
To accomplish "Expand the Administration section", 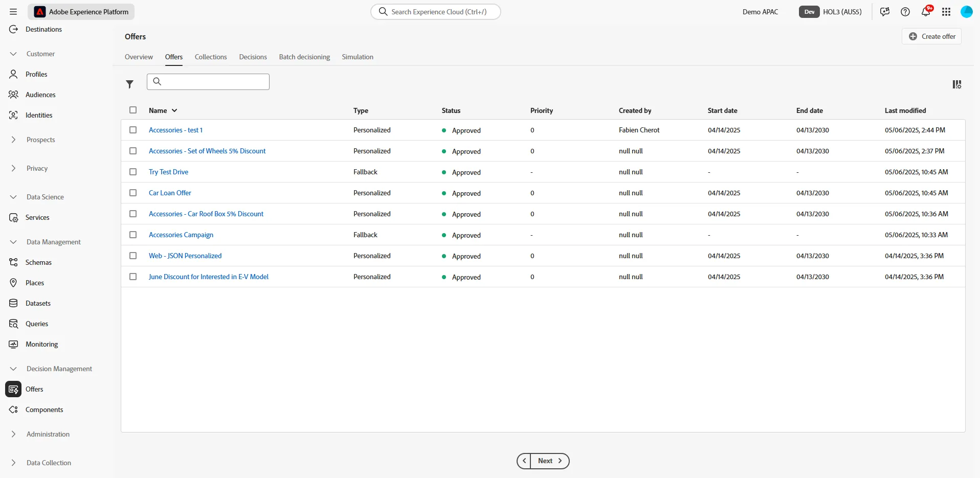I will pos(13,434).
